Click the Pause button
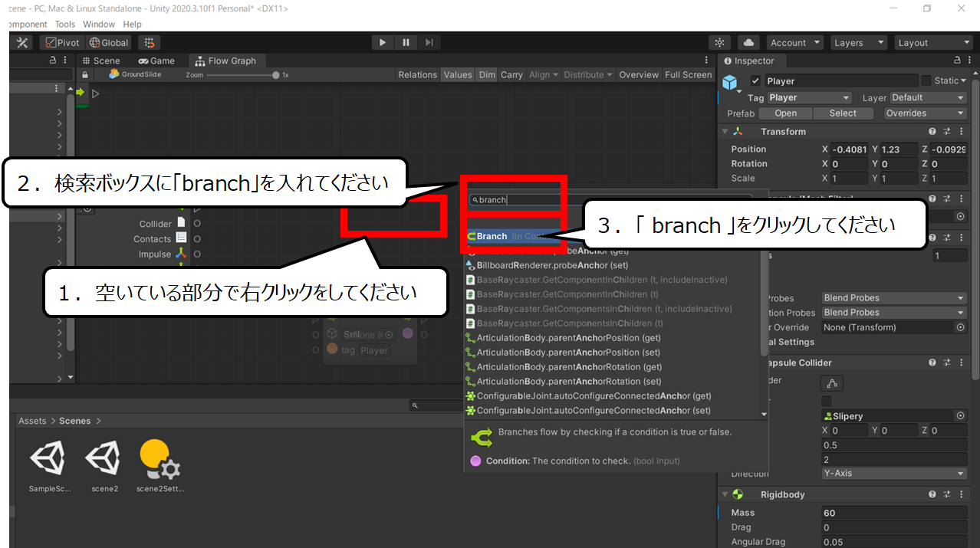 point(406,43)
